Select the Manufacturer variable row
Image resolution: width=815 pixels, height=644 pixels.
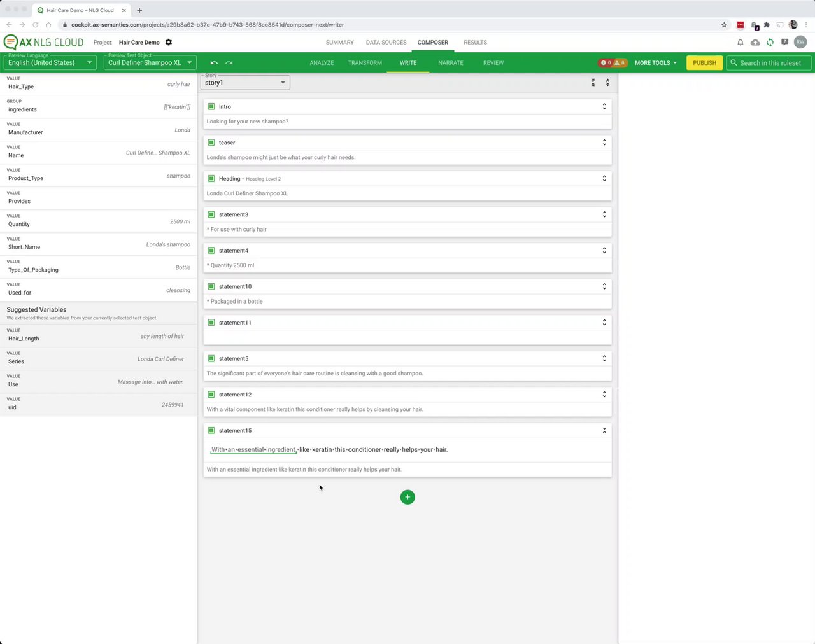coord(99,130)
